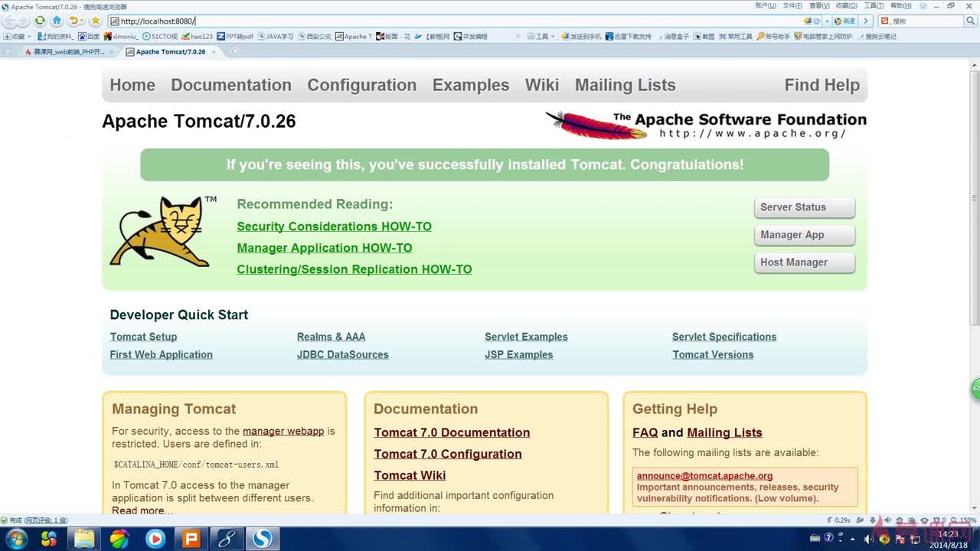This screenshot has height=551, width=980.
Task: Open the Wiki nav item
Action: tap(542, 85)
